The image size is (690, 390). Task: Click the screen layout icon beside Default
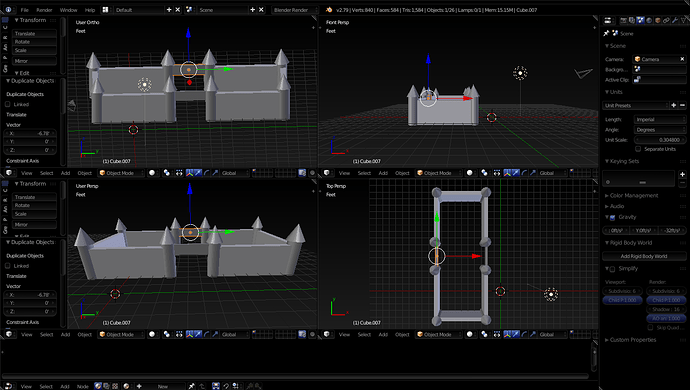point(105,10)
